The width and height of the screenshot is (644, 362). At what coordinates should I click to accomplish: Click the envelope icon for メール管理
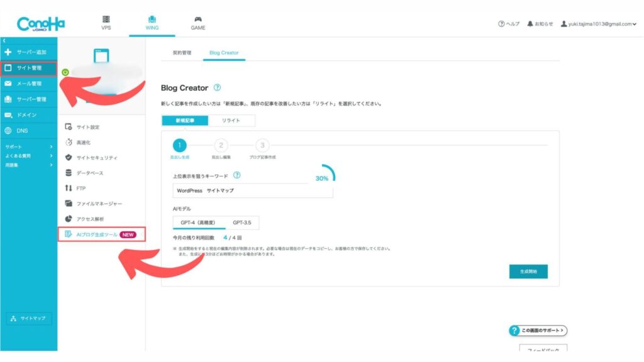tap(8, 84)
